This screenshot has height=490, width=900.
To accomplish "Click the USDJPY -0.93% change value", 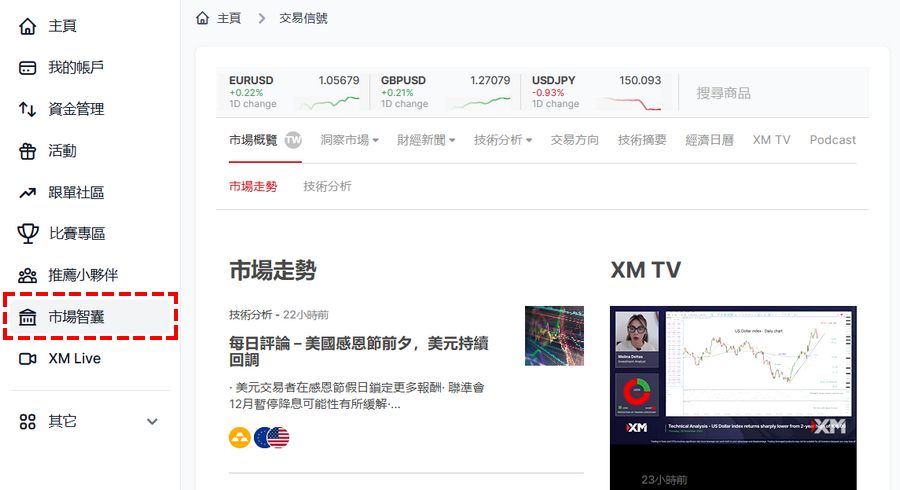I will 548,92.
